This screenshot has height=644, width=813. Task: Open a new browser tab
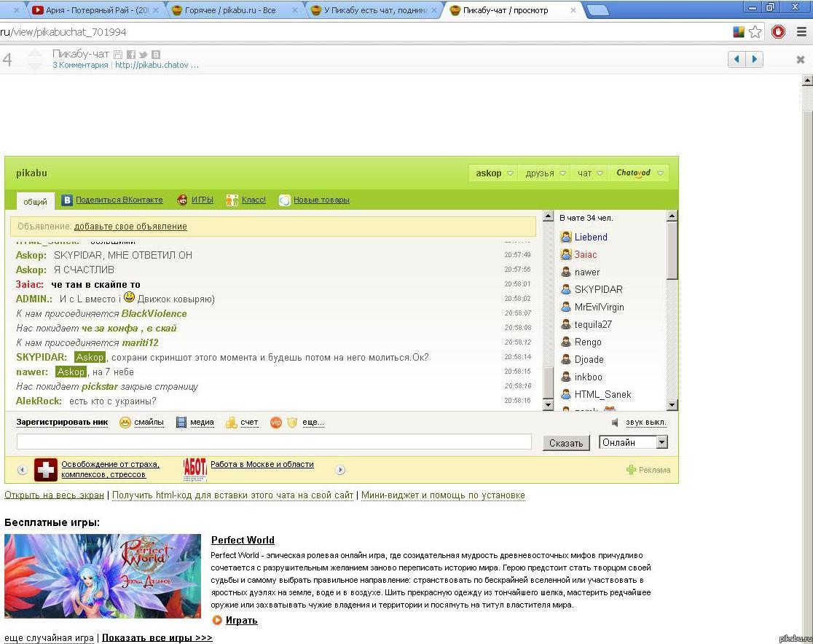[597, 10]
